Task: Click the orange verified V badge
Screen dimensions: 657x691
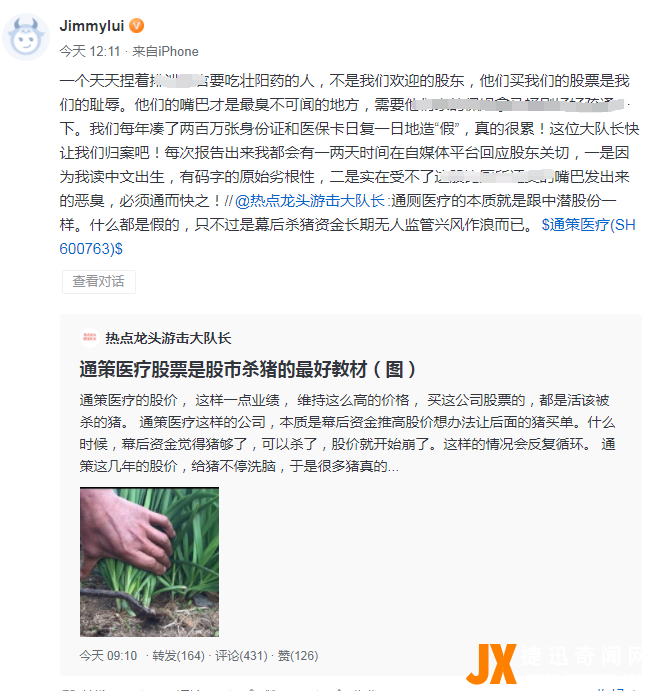Action: 137,26
